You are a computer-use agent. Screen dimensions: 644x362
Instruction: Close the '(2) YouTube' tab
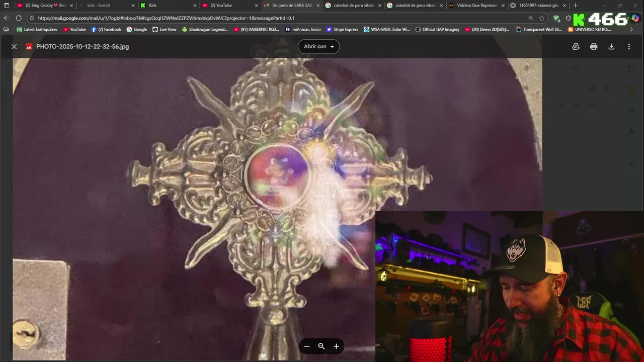pyautogui.click(x=257, y=6)
